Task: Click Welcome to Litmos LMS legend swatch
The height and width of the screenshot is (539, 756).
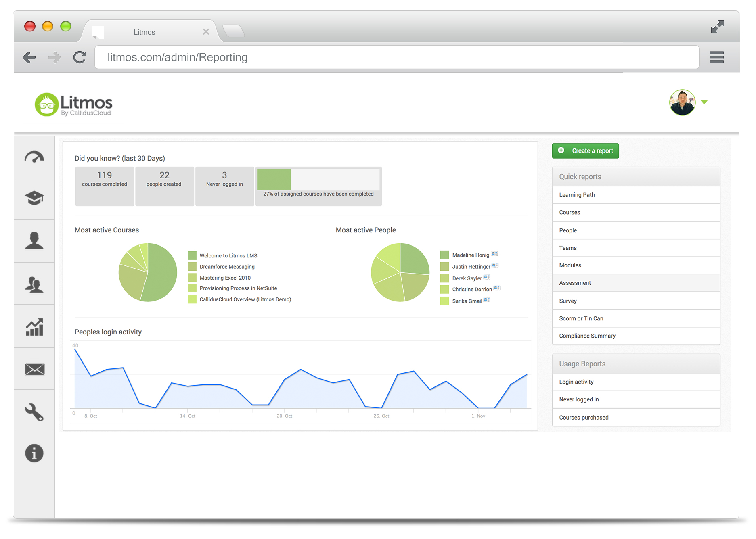Action: [192, 255]
